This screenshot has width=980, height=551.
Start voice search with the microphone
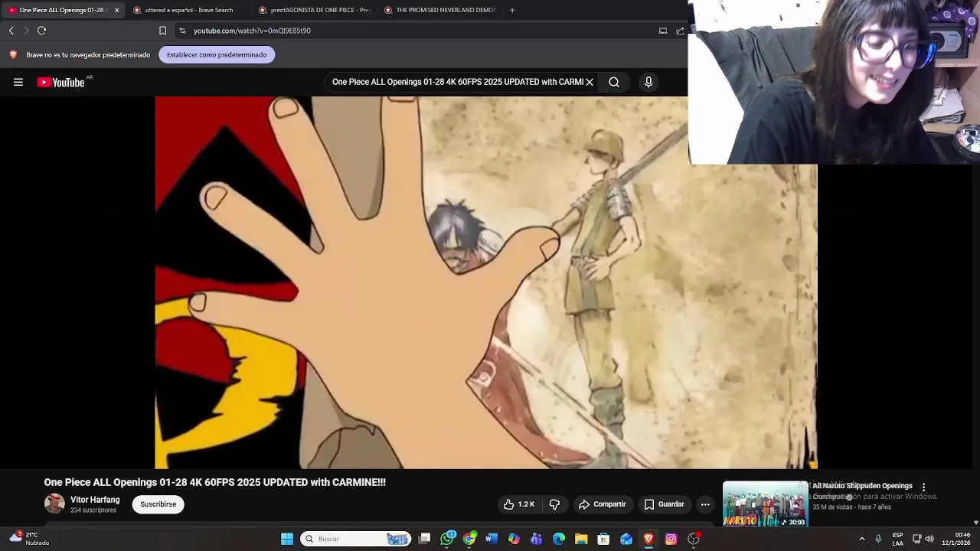648,82
